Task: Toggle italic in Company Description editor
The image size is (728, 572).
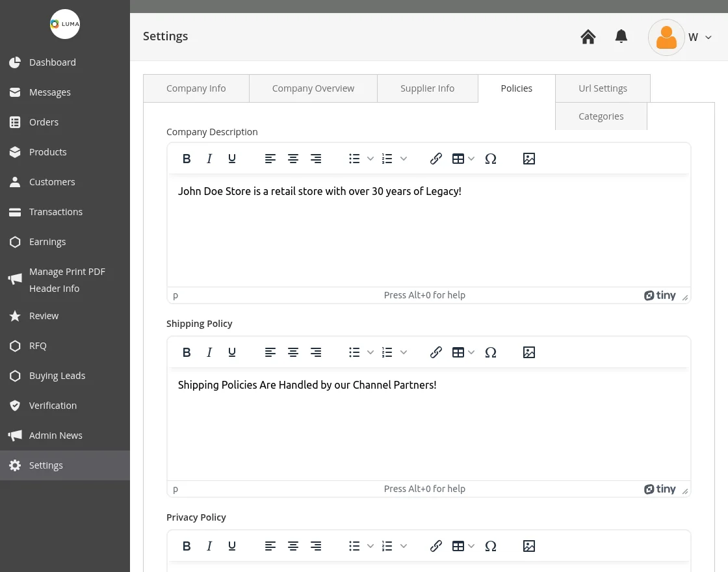Action: [209, 159]
